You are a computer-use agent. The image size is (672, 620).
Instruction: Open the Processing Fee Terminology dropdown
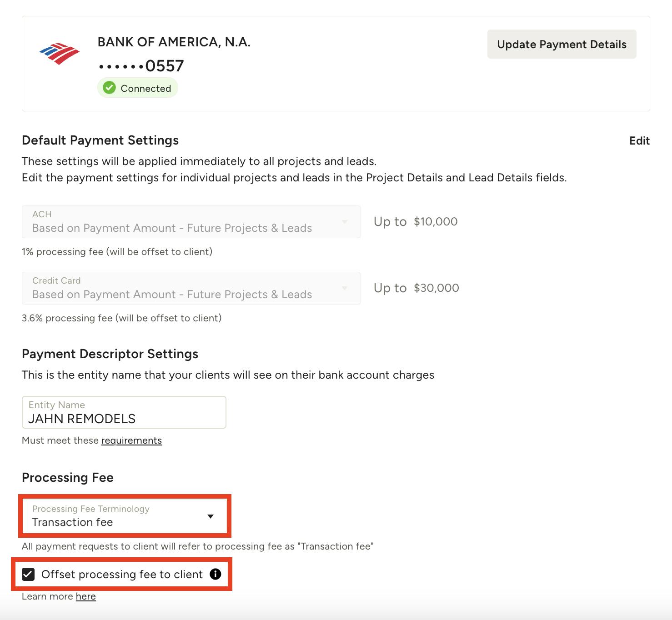pyautogui.click(x=124, y=517)
